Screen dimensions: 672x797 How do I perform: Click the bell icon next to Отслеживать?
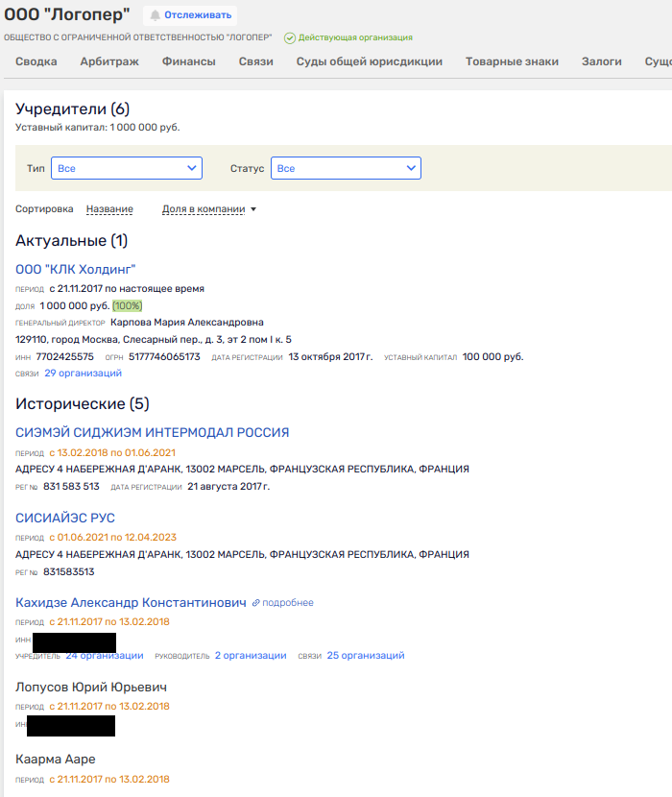(155, 15)
